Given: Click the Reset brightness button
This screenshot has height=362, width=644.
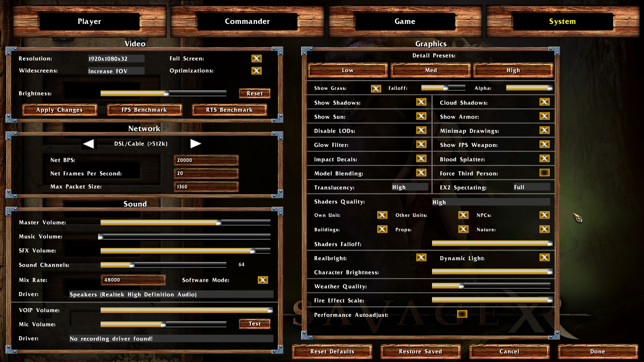Looking at the screenshot, I should coord(255,94).
